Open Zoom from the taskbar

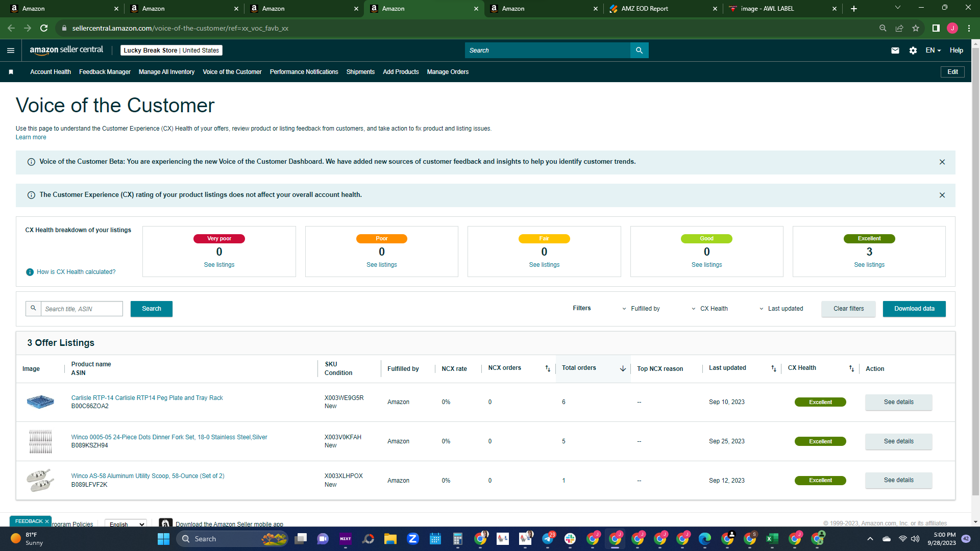(x=413, y=539)
